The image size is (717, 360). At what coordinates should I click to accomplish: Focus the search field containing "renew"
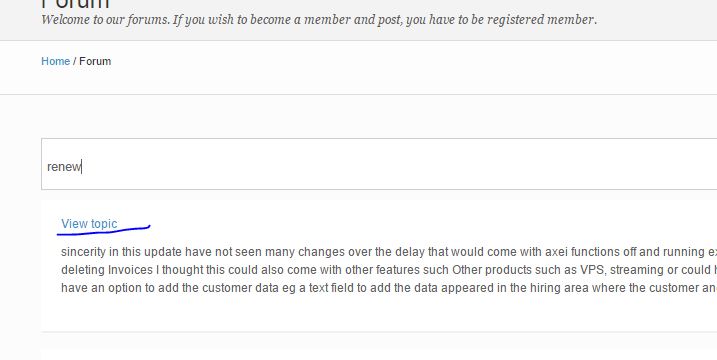click(379, 164)
